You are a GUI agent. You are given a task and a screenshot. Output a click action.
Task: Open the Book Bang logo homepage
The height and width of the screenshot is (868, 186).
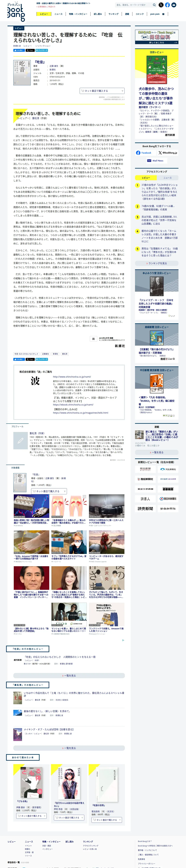pos(16,12)
